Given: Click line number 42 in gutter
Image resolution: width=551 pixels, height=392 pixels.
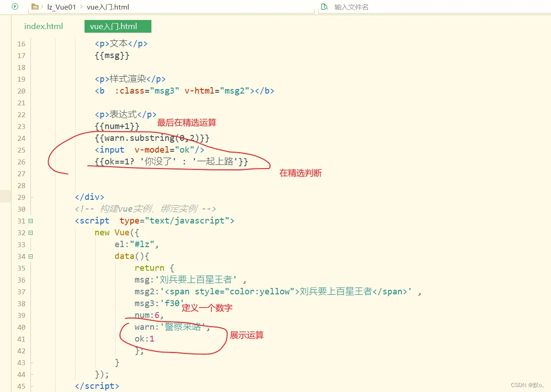Looking at the screenshot, I should point(21,351).
